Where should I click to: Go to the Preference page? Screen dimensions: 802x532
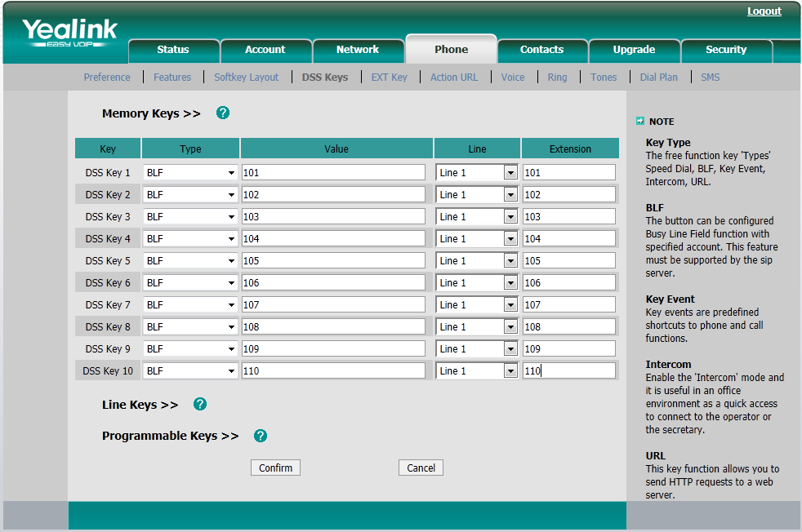107,78
